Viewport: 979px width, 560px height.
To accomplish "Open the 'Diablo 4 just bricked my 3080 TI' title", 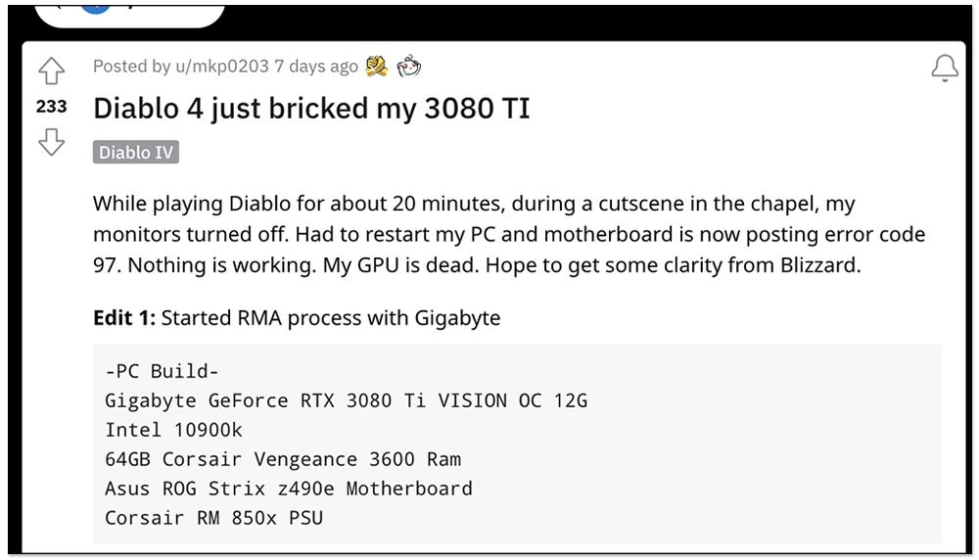I will tap(311, 108).
